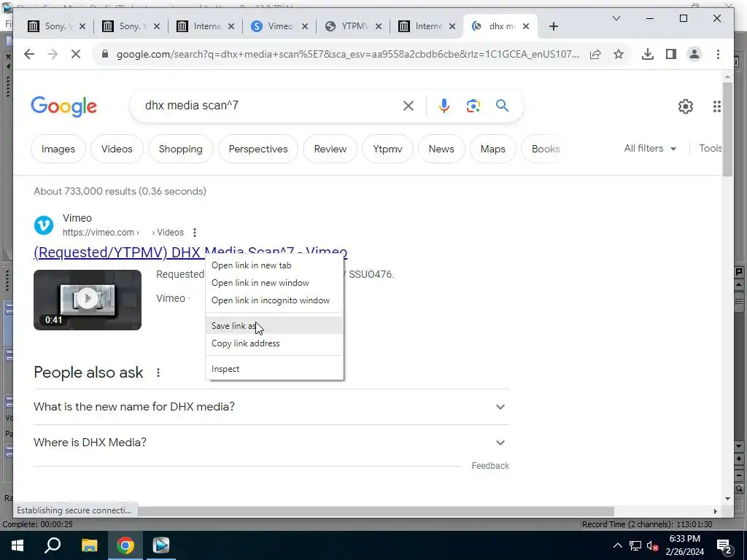Filter results by News
The image size is (747, 560).
(441, 149)
